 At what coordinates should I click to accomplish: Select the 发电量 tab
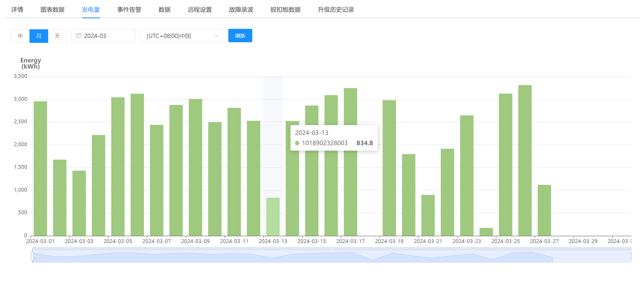point(91,10)
